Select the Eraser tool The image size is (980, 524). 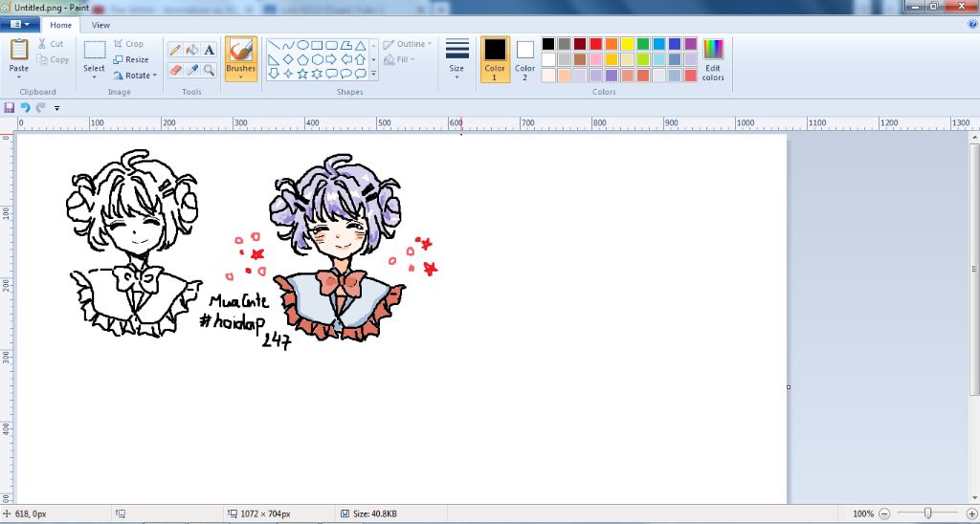pos(175,70)
